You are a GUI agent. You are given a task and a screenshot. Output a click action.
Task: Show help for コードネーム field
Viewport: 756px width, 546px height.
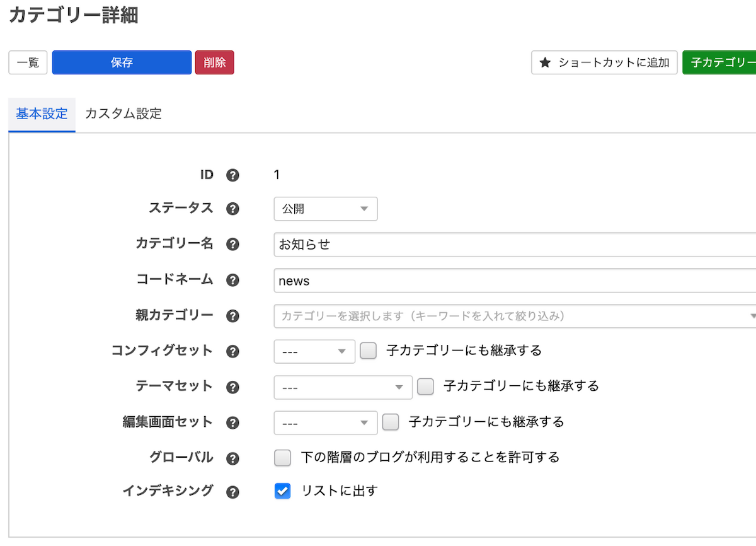tap(232, 281)
